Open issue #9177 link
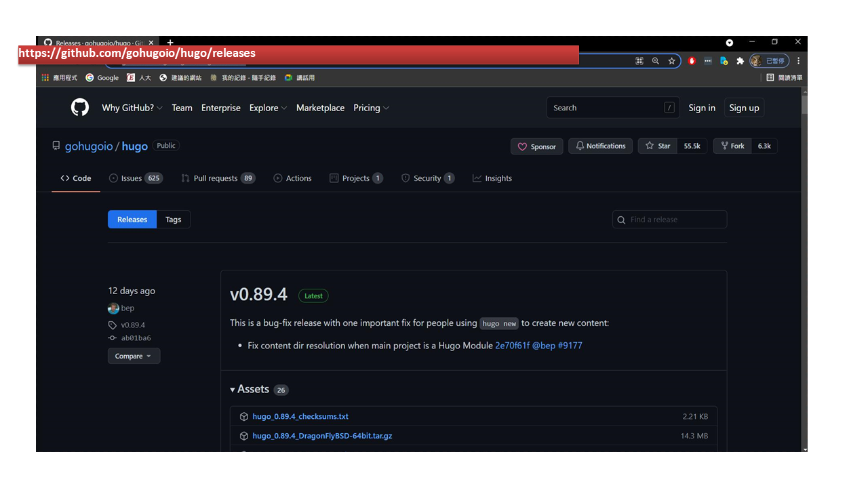Image resolution: width=868 pixels, height=488 pixels. pos(570,346)
